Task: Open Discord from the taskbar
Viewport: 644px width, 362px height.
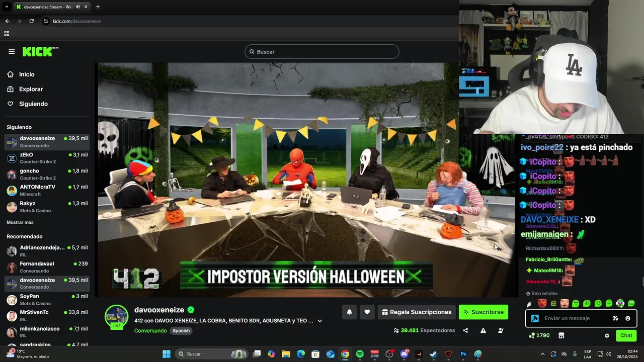Action: 404,354
